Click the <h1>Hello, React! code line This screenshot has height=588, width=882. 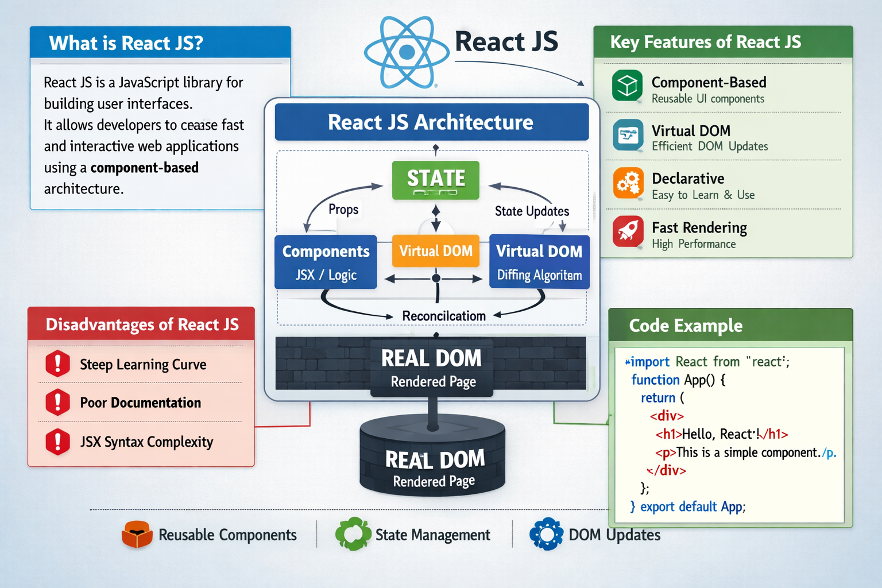point(722,434)
